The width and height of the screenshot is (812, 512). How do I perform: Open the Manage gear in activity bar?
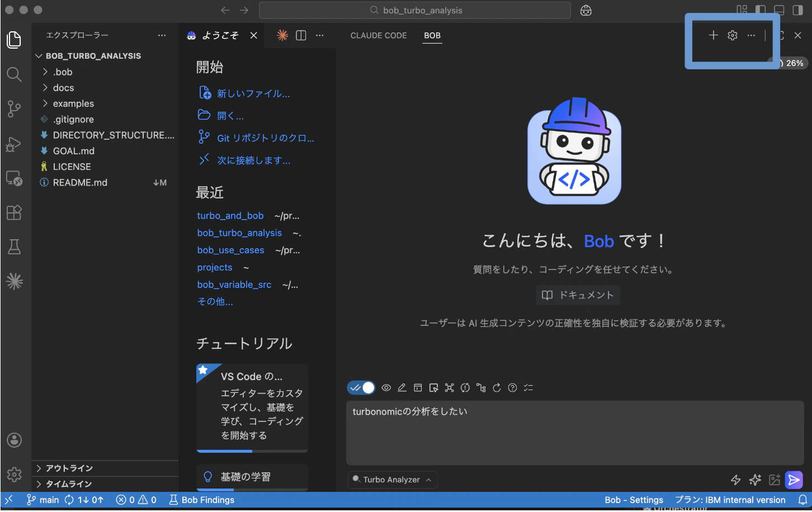[14, 475]
